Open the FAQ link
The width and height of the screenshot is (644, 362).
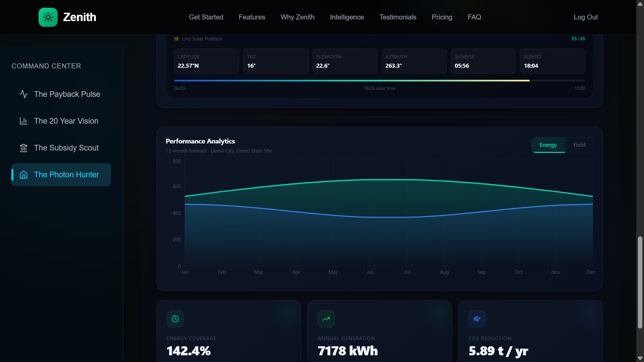[474, 17]
